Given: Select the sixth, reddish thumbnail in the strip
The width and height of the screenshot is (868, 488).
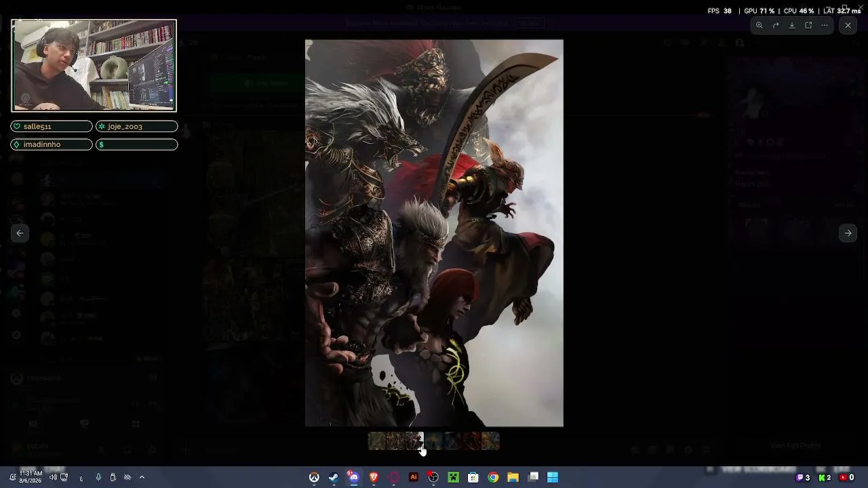Looking at the screenshot, I should 471,441.
